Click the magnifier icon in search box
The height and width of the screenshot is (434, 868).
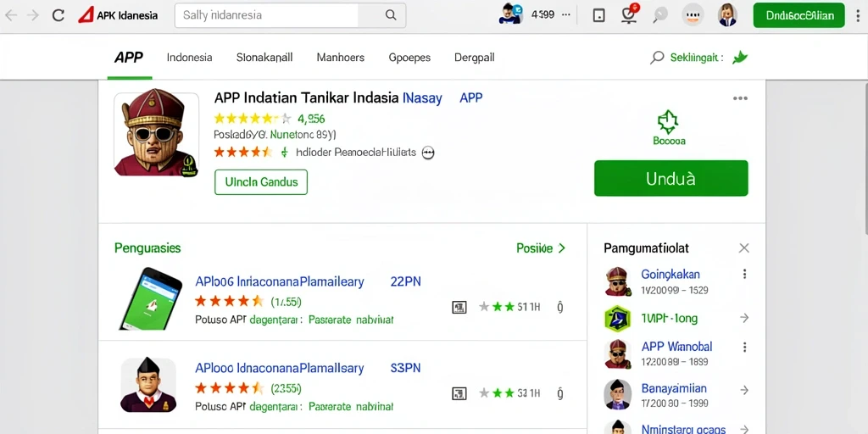click(x=391, y=15)
